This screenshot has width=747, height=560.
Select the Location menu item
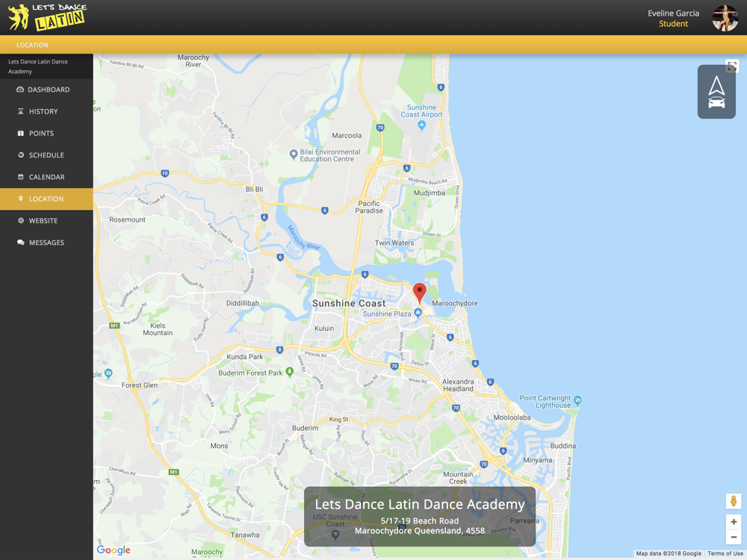pyautogui.click(x=46, y=199)
